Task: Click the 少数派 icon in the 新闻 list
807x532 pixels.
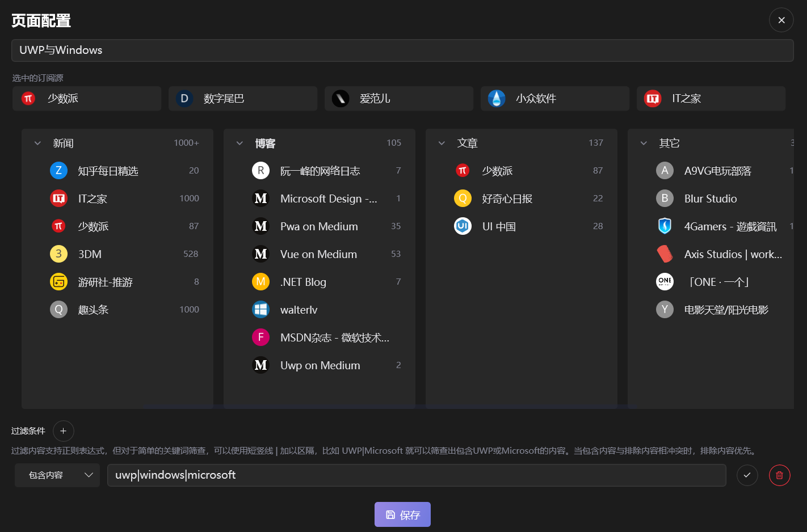Action: [58, 226]
